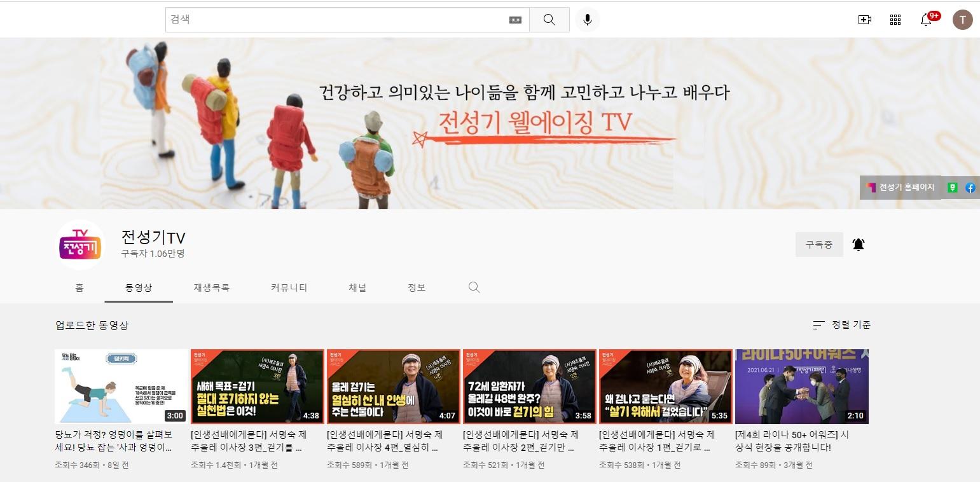Open the account avatar 'T'
This screenshot has height=482, width=980.
pyautogui.click(x=962, y=20)
